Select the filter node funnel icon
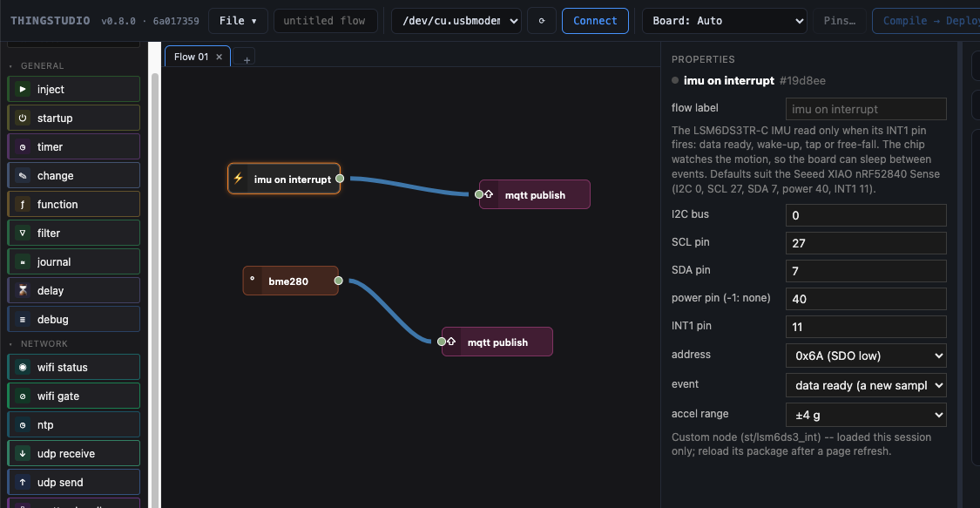This screenshot has height=508, width=980. (23, 233)
